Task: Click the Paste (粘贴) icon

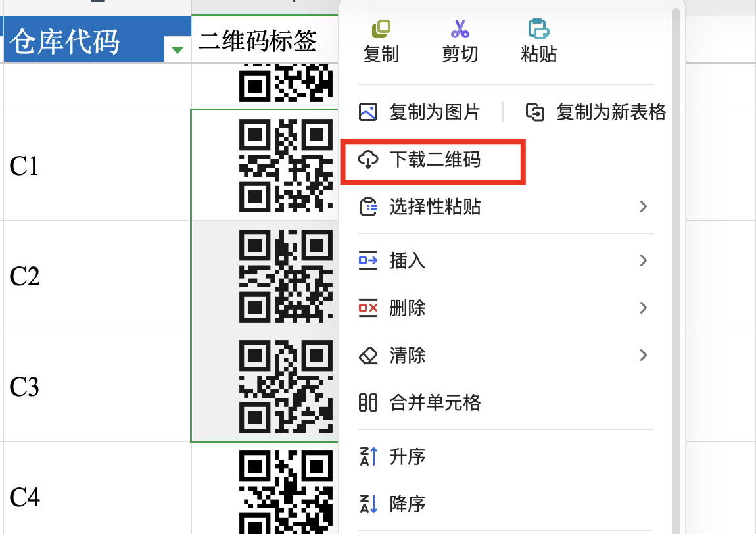Action: tap(538, 30)
